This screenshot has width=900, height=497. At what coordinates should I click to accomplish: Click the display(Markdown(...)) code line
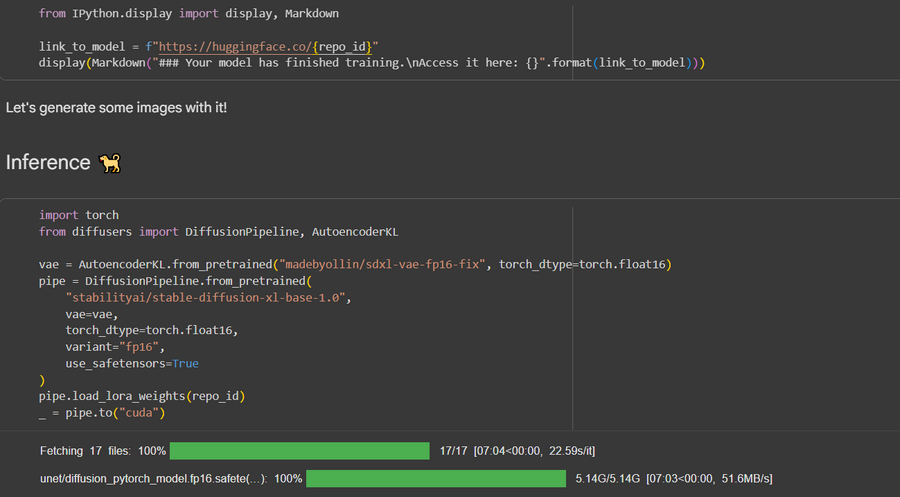(x=372, y=63)
